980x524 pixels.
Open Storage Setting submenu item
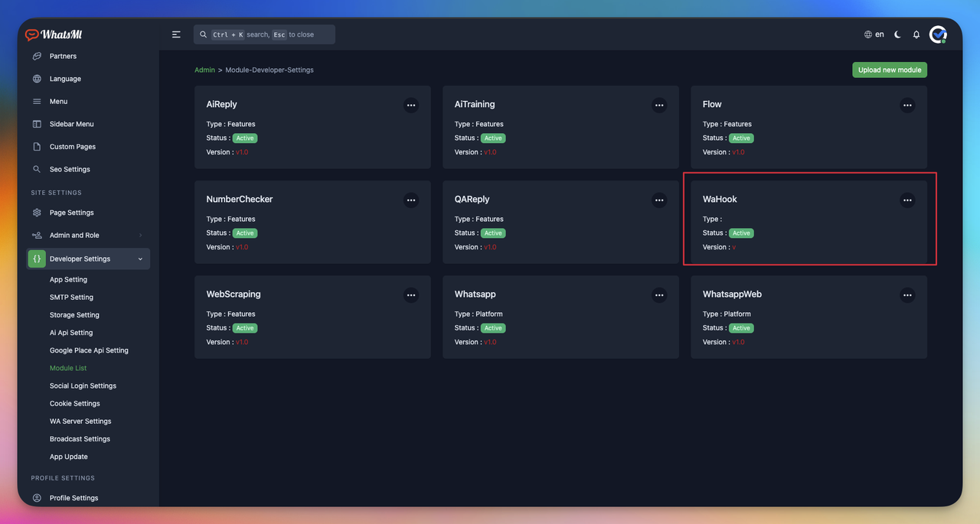[74, 315]
